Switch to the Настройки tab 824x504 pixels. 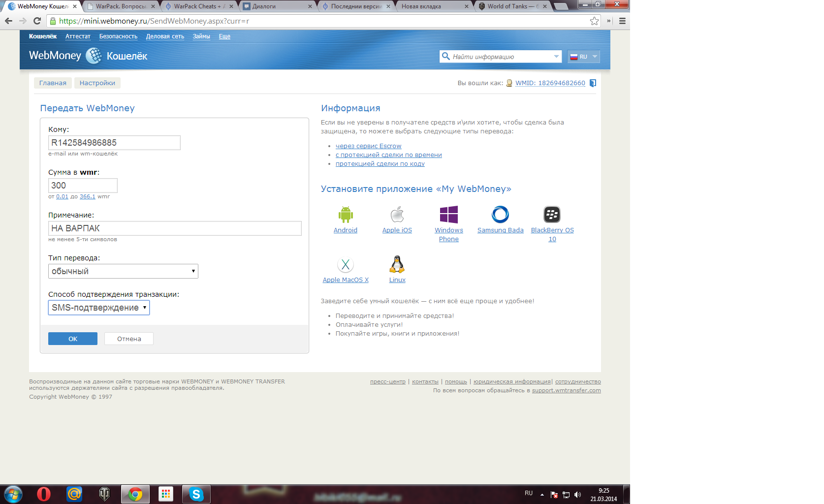point(97,83)
